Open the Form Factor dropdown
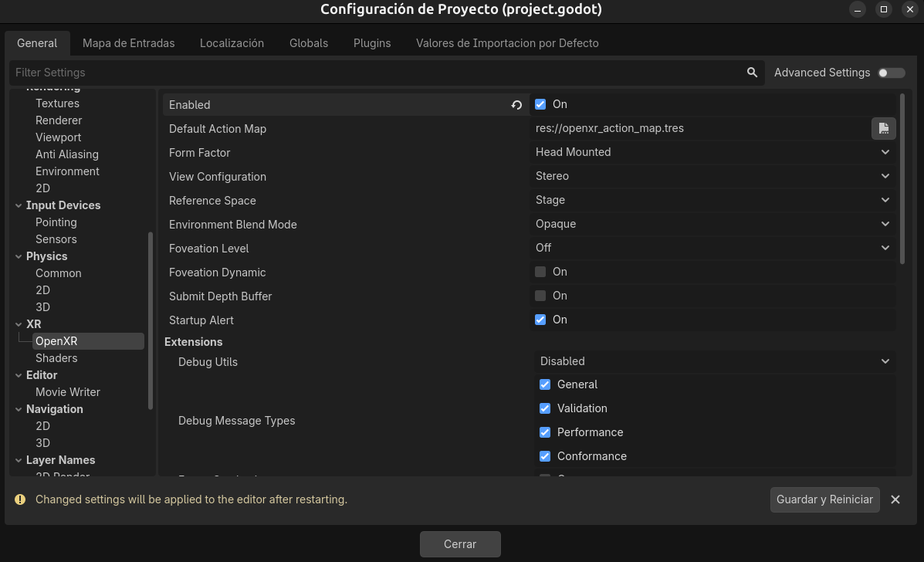Viewport: 924px width, 562px height. click(x=712, y=152)
